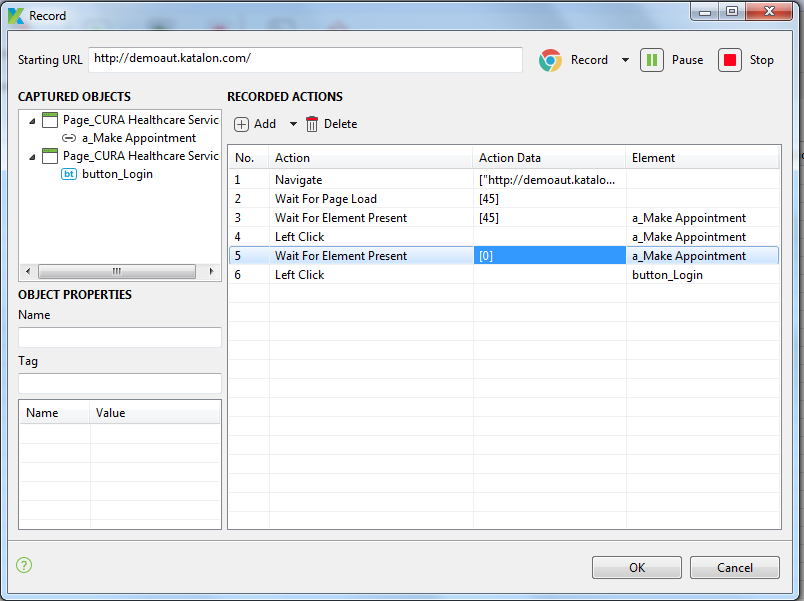
Task: Minimize the Record window
Action: point(705,11)
